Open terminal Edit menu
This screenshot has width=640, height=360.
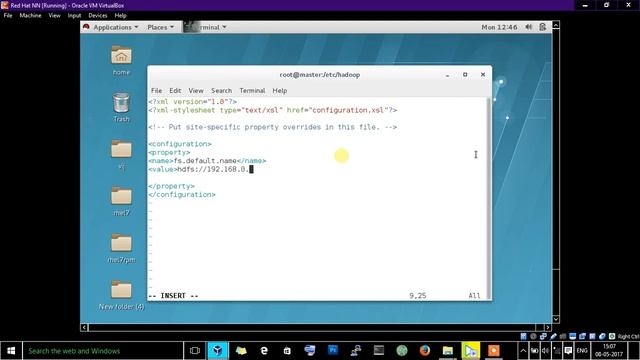175,91
